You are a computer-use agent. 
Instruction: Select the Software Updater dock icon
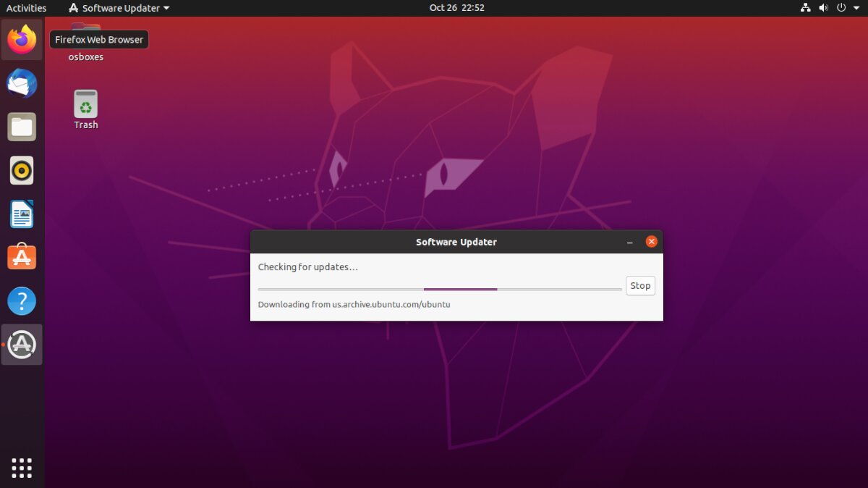[x=22, y=345]
